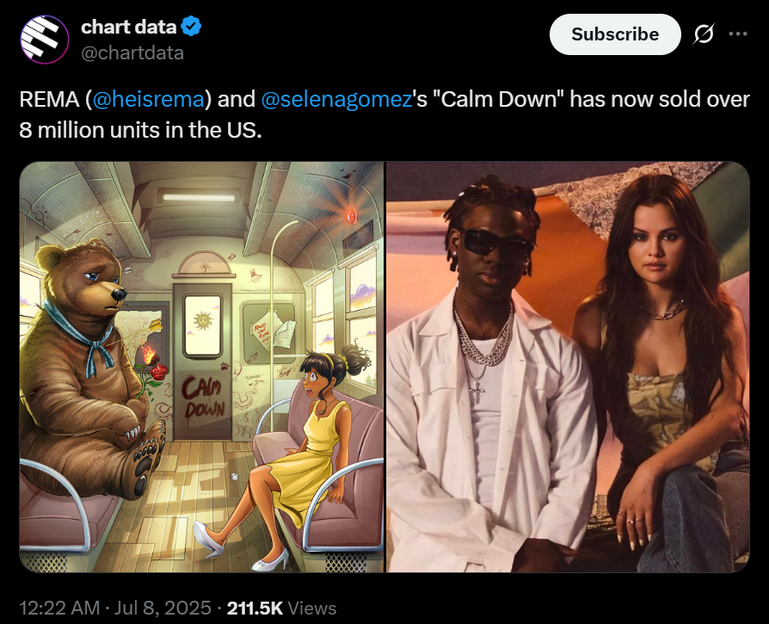Visit the @chartdata handle link

coord(132,53)
